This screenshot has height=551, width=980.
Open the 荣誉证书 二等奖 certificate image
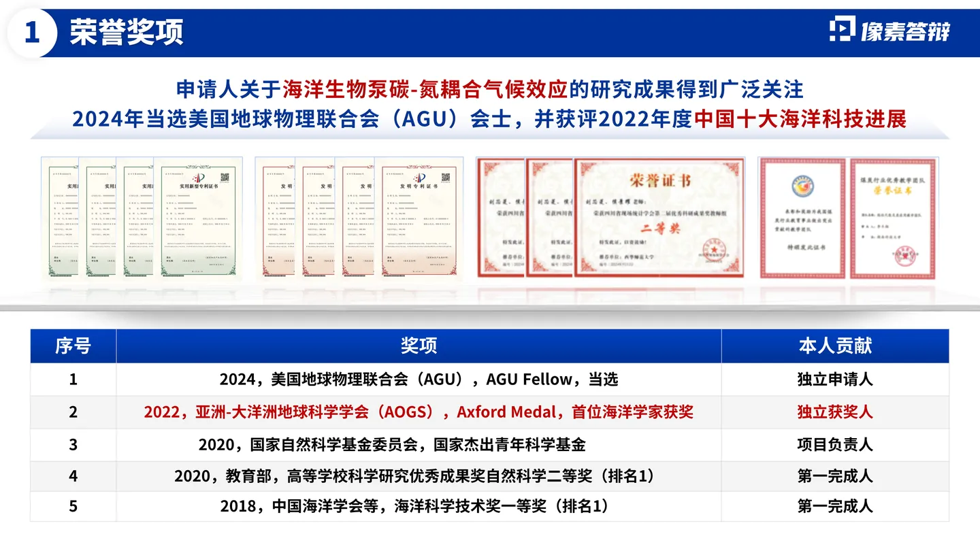[659, 218]
